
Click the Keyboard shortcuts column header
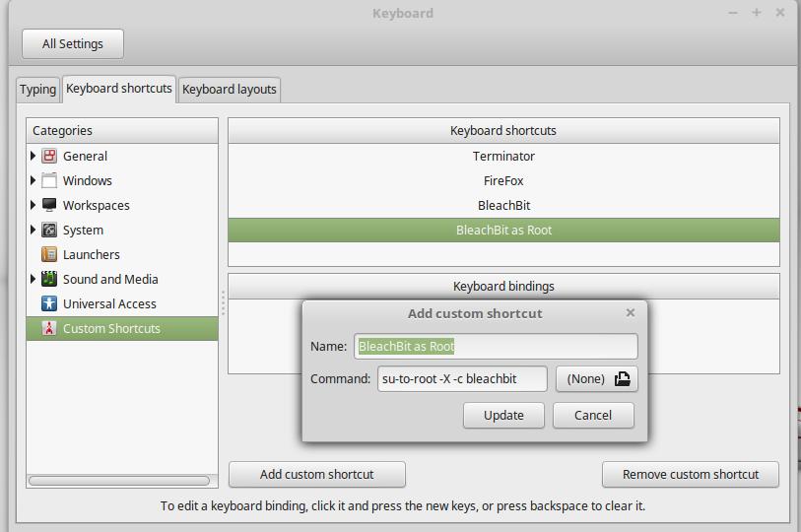[x=503, y=131]
